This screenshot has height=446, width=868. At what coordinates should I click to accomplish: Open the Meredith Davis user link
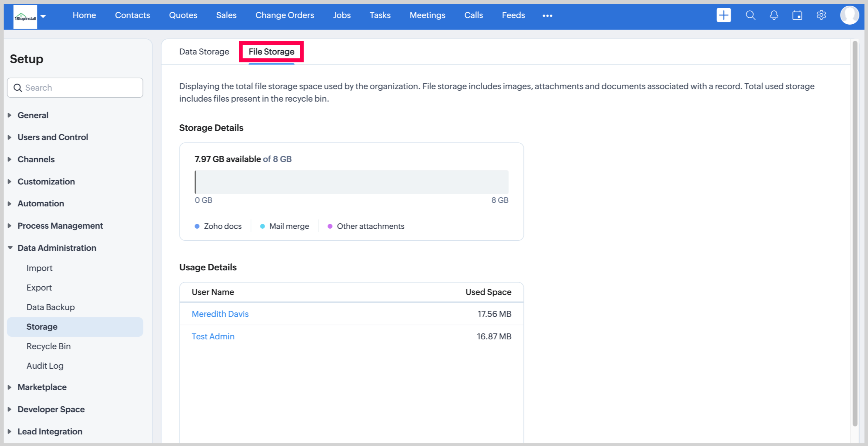tap(220, 314)
